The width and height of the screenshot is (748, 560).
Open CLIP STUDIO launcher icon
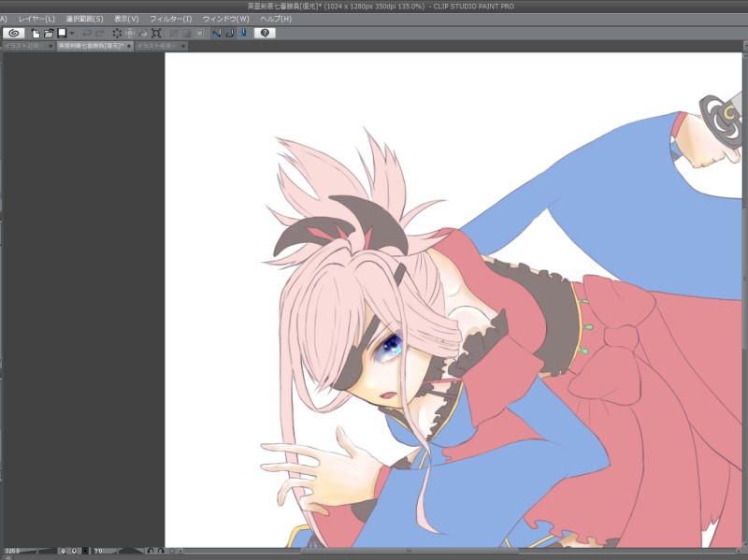pos(14,33)
